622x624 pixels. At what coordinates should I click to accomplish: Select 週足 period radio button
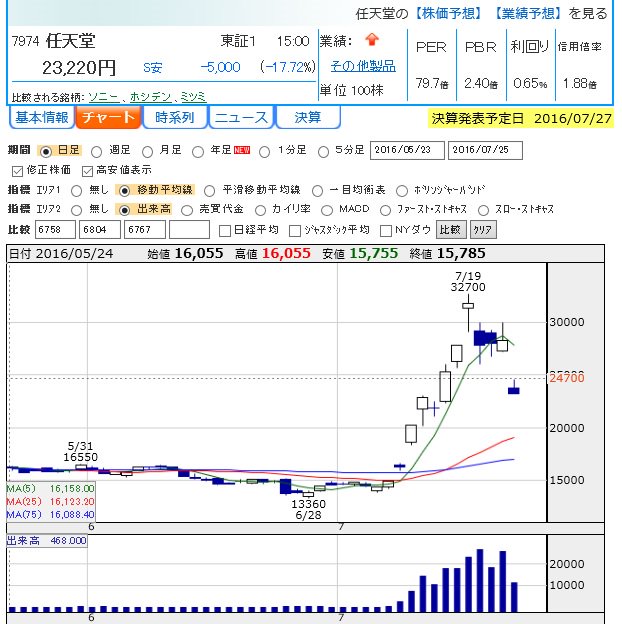click(96, 152)
